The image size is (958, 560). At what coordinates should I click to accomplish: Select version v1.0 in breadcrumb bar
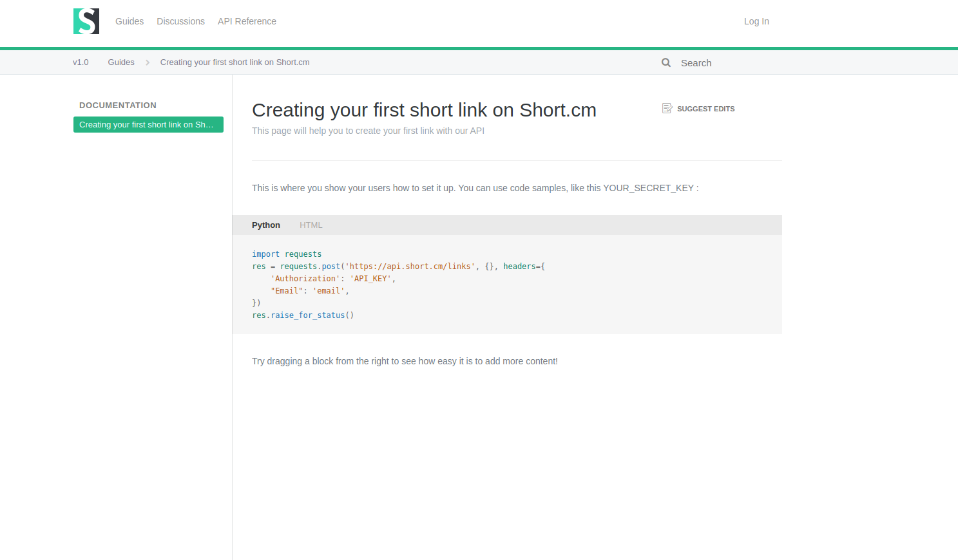[81, 62]
